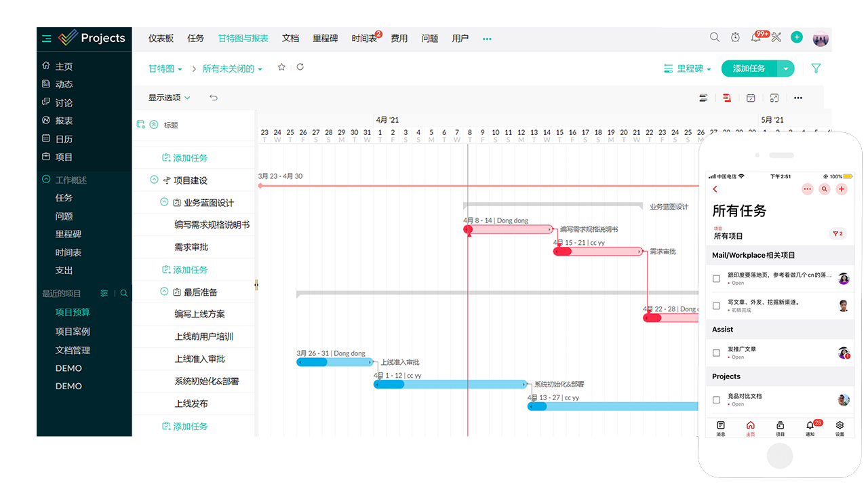Click 添加任务 link under 上线发布
Screen dimensions: 868x491
(x=184, y=426)
